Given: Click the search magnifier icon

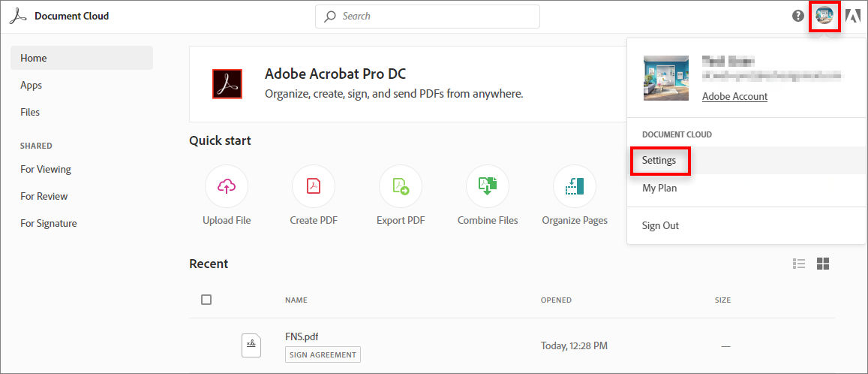Looking at the screenshot, I should pos(330,17).
